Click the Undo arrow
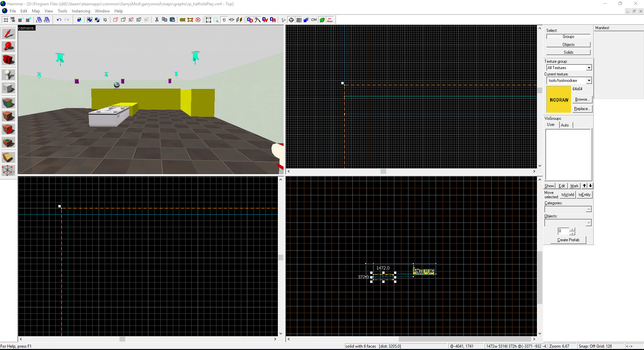This screenshot has width=644, height=350. tap(59, 20)
